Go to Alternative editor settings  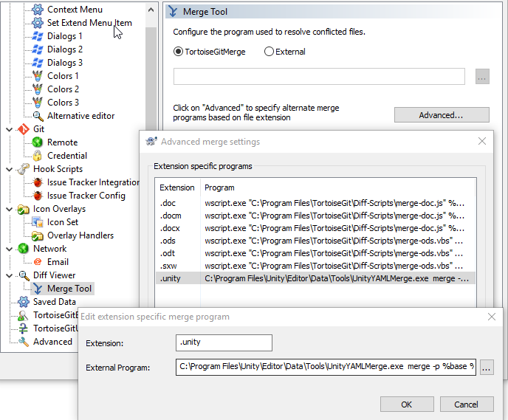point(80,116)
